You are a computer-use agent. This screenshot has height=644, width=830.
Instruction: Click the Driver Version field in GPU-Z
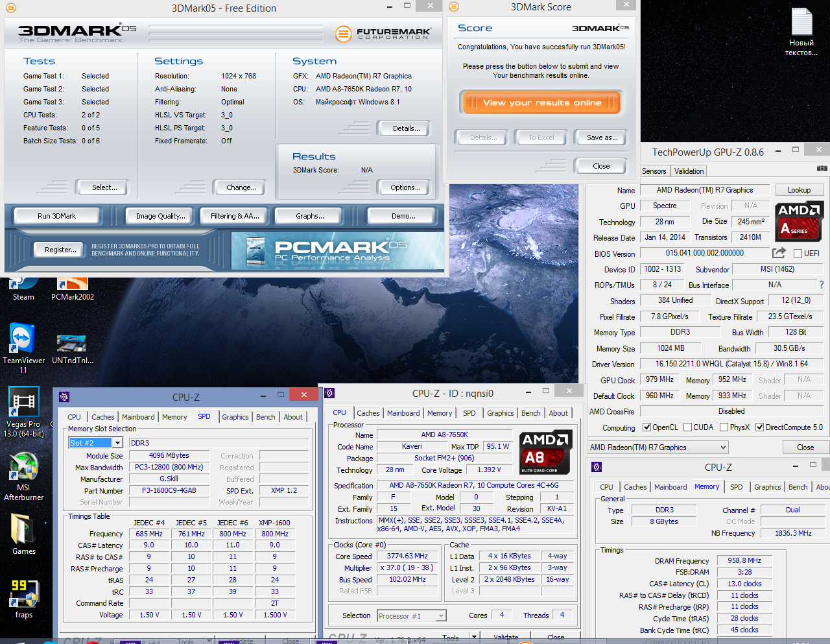point(731,364)
